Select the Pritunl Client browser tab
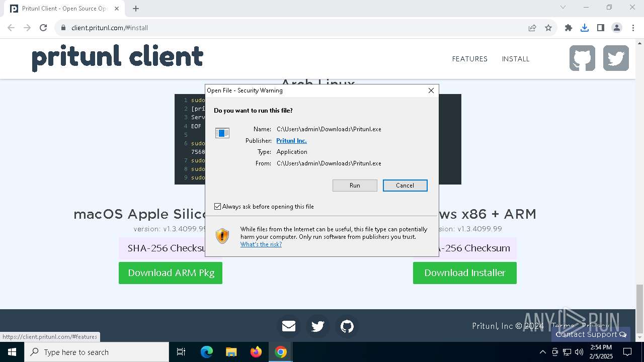644x362 pixels. 64,9
